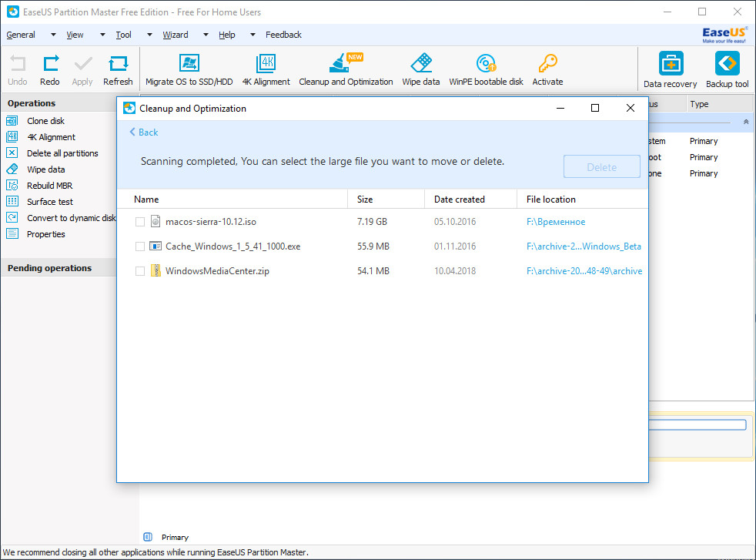
Task: Click the 4K Alignment sidebar icon
Action: coord(12,137)
